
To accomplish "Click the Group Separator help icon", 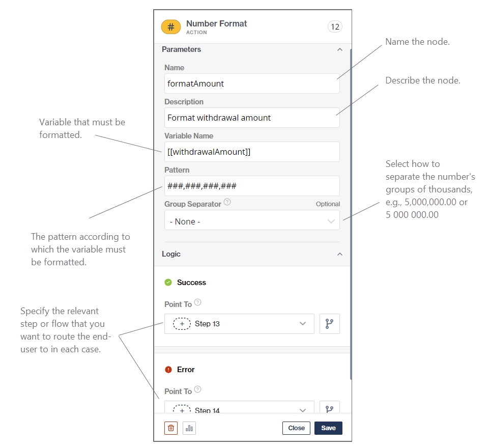I will pyautogui.click(x=227, y=202).
